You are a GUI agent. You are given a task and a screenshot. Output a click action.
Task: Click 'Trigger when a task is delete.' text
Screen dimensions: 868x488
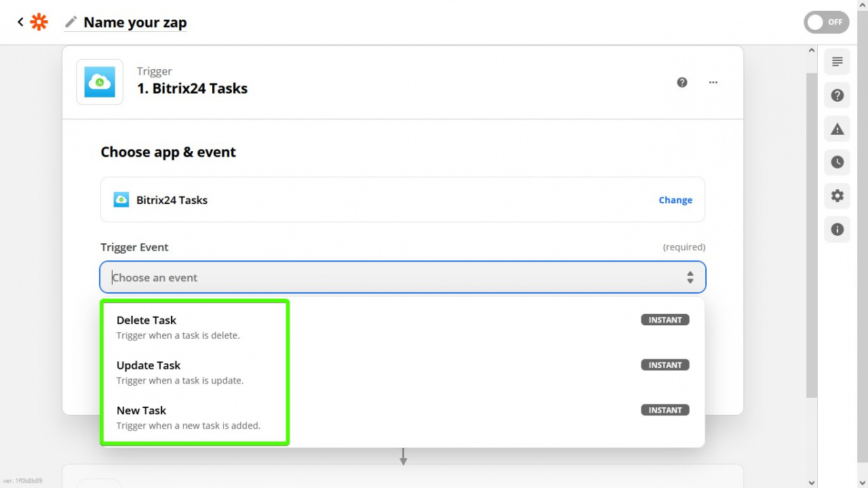point(178,335)
